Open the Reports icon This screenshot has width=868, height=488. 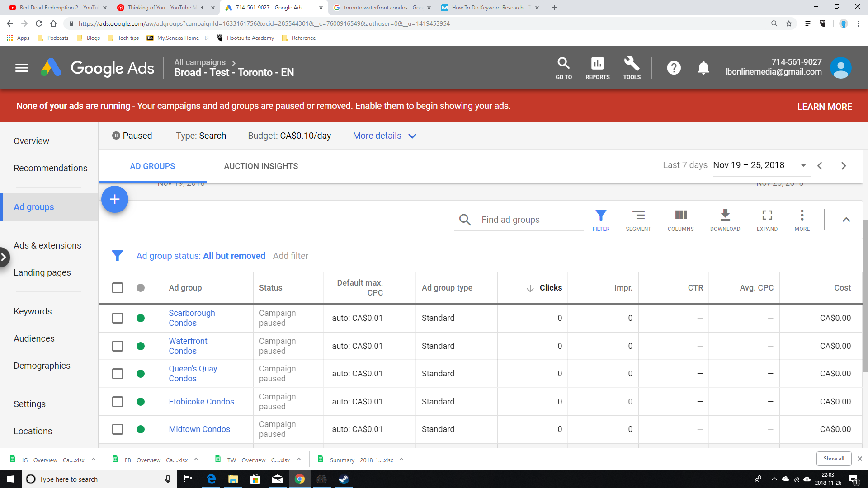tap(597, 68)
